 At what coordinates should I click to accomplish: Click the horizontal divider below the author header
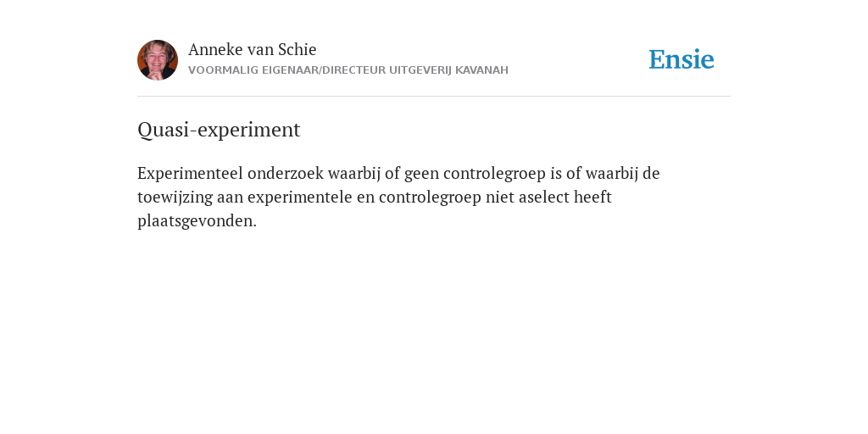434,97
